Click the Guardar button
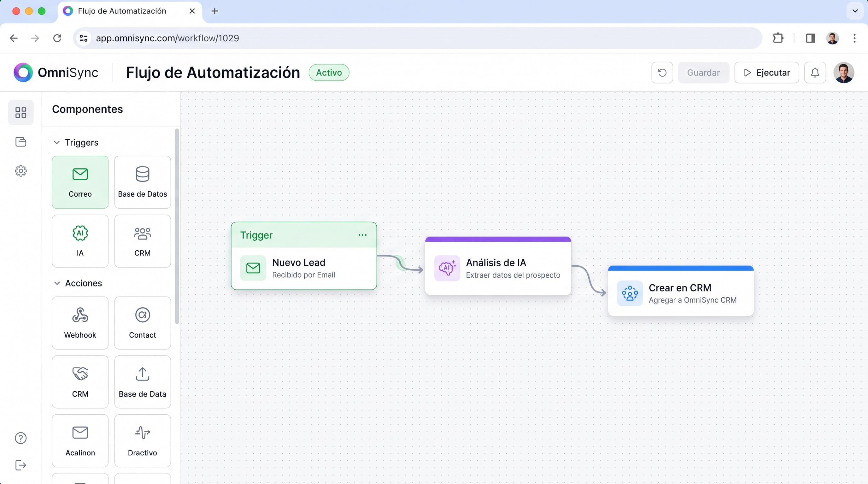 [704, 72]
